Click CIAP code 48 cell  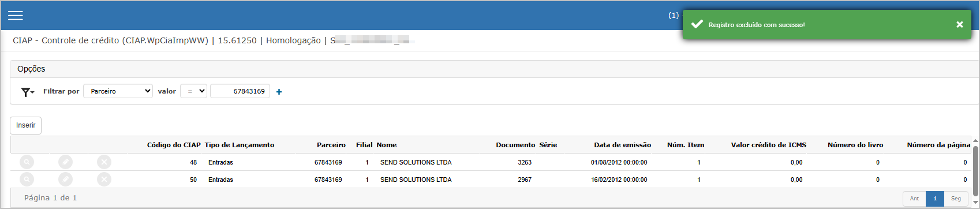coord(193,162)
